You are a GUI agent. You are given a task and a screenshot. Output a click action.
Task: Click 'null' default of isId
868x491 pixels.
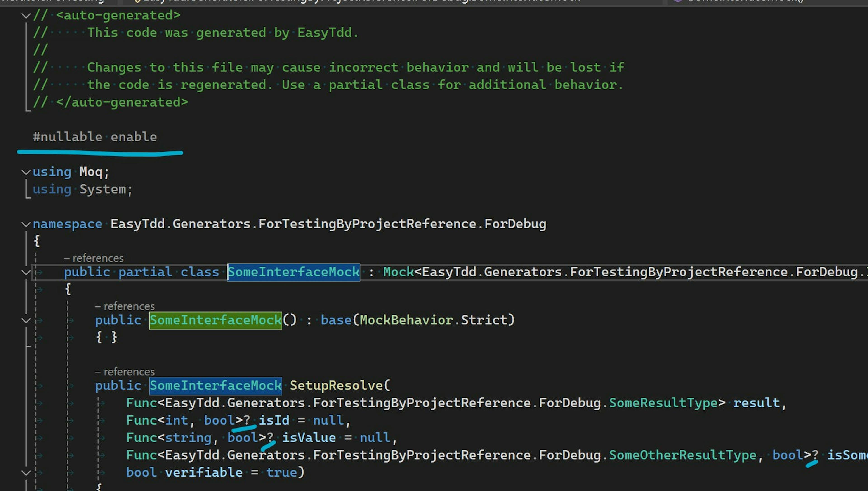328,420
